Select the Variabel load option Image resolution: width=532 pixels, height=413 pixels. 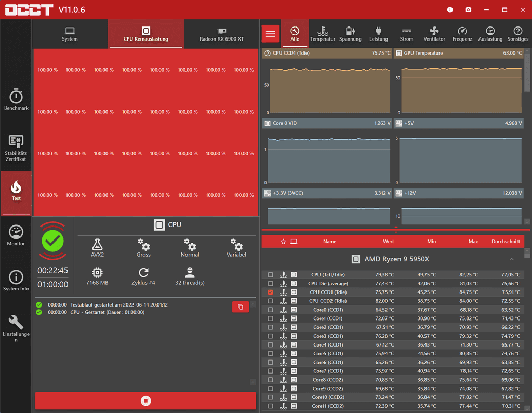point(236,248)
